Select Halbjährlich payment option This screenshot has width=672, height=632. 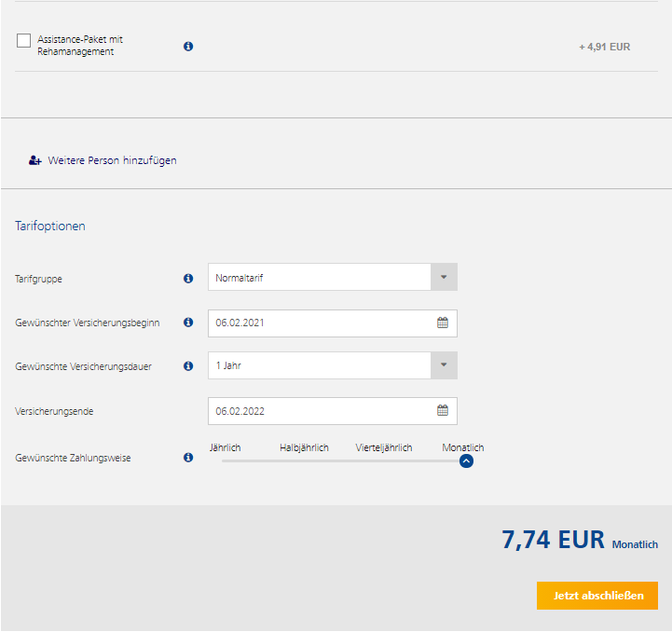[x=304, y=447]
